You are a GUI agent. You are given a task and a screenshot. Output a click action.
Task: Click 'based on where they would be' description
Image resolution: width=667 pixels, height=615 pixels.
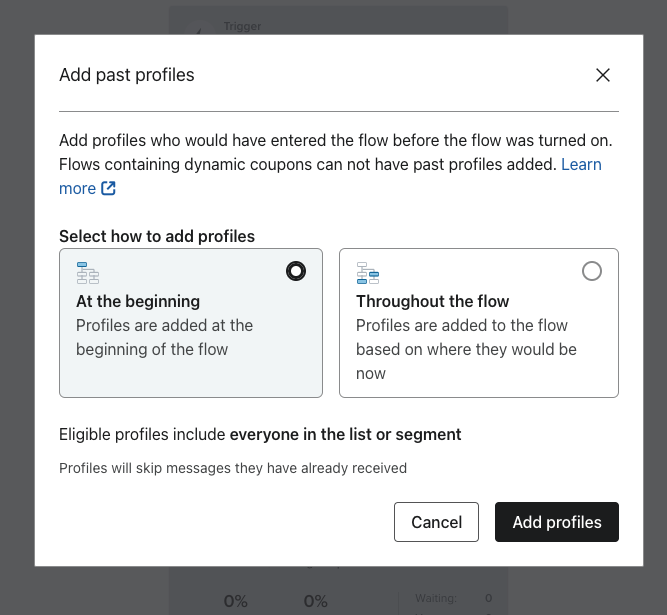[x=466, y=349]
